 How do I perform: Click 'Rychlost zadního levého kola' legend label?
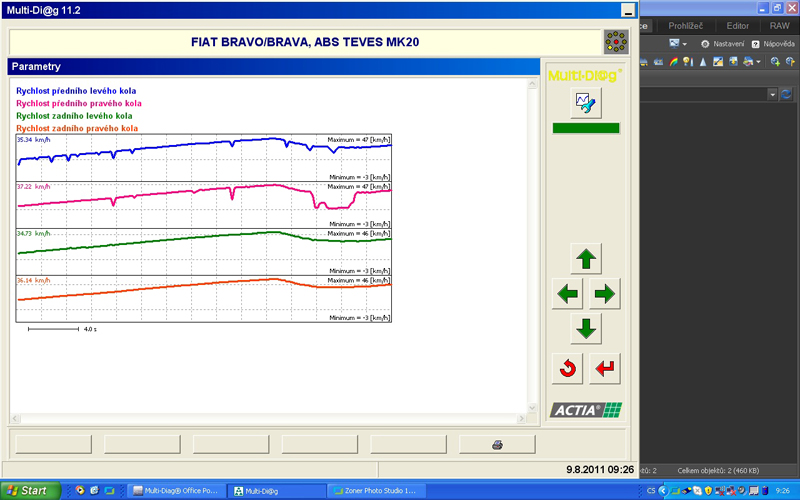74,116
